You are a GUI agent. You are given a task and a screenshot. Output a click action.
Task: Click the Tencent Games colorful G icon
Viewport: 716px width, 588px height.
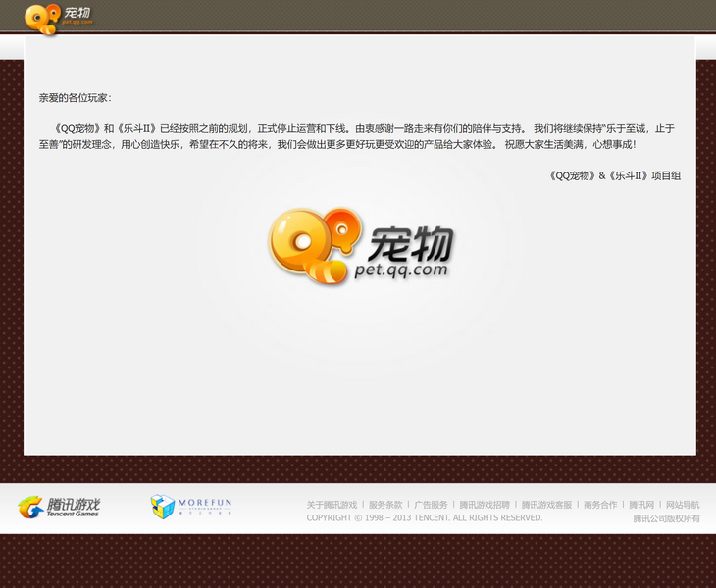(30, 508)
